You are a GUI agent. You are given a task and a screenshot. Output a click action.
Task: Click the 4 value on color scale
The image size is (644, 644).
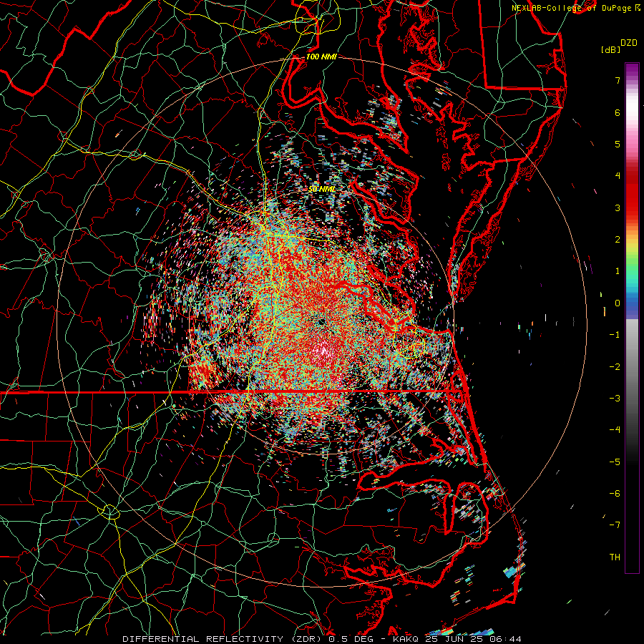pyautogui.click(x=618, y=176)
